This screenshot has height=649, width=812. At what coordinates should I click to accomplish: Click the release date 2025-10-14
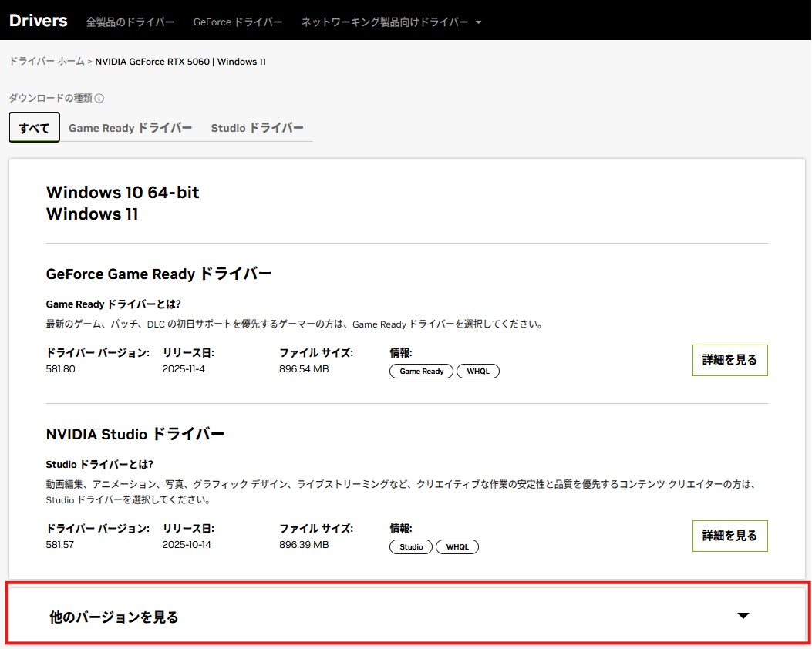[187, 544]
